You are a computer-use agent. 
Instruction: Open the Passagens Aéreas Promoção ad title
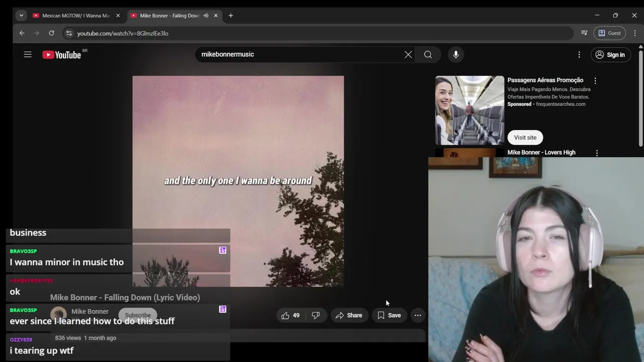[x=545, y=80]
